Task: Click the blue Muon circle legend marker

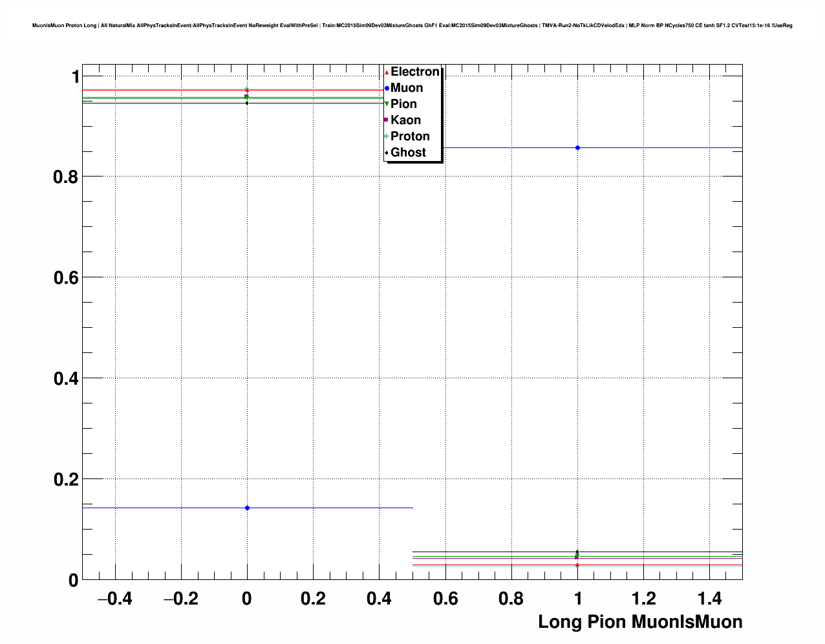Action: click(387, 88)
